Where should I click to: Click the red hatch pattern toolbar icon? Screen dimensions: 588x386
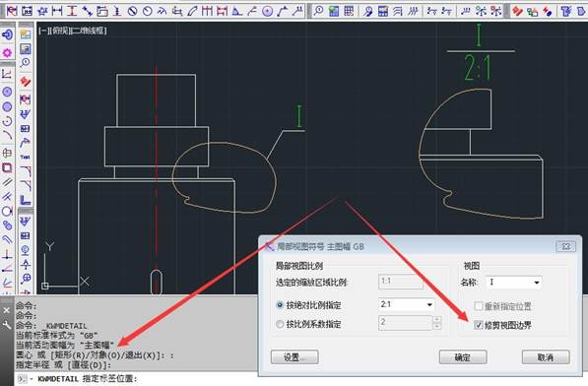coord(517,11)
